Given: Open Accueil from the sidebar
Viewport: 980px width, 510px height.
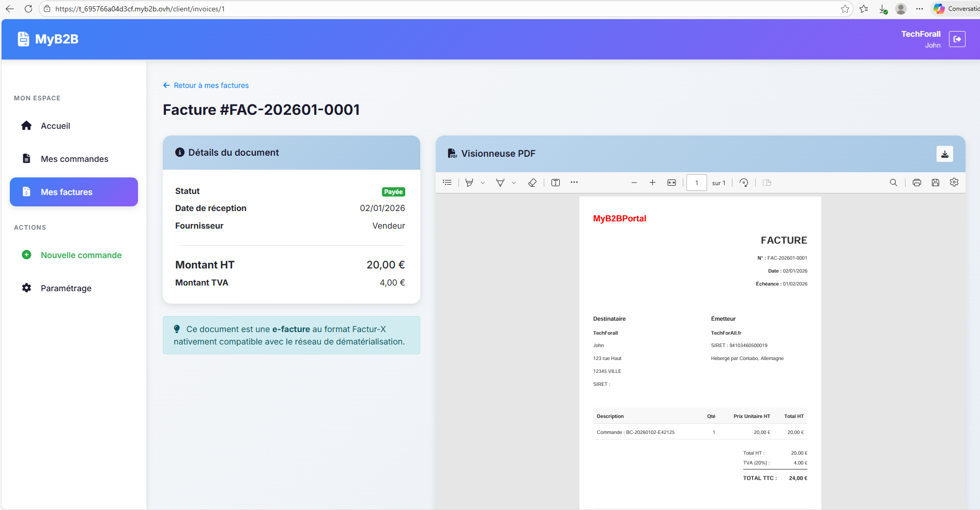Looking at the screenshot, I should tap(55, 126).
